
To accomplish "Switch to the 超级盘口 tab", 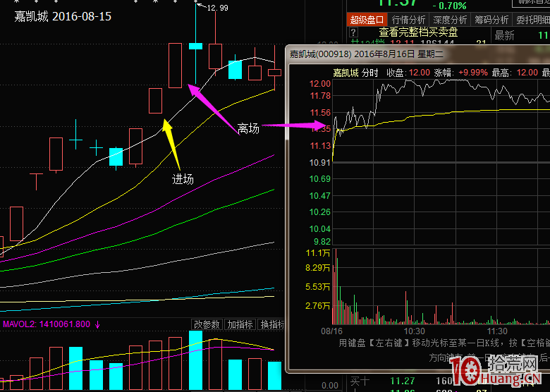I will pyautogui.click(x=367, y=20).
